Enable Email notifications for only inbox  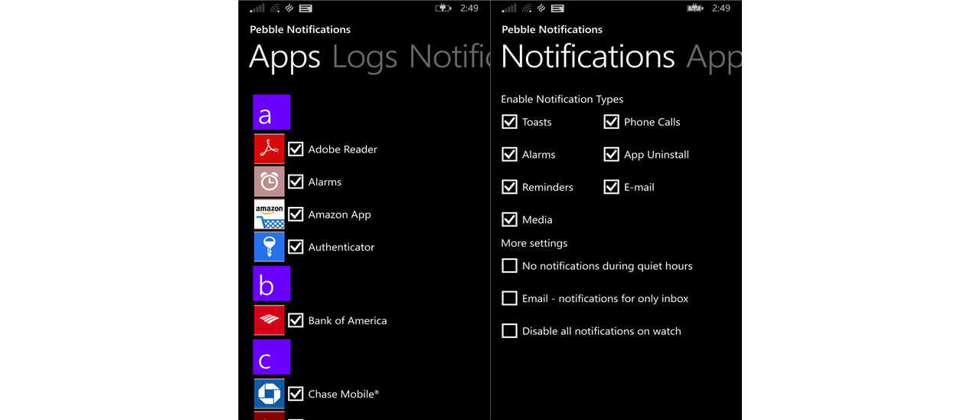point(509,298)
